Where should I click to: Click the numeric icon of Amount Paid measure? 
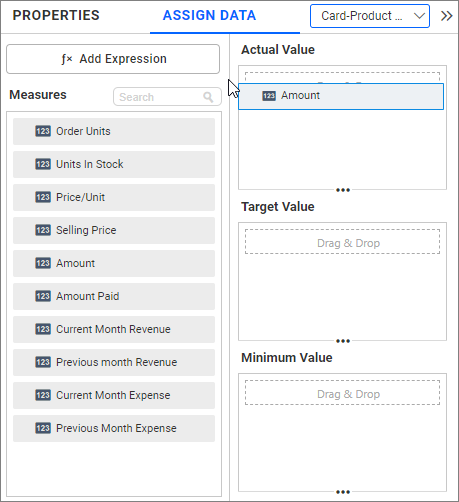point(43,296)
